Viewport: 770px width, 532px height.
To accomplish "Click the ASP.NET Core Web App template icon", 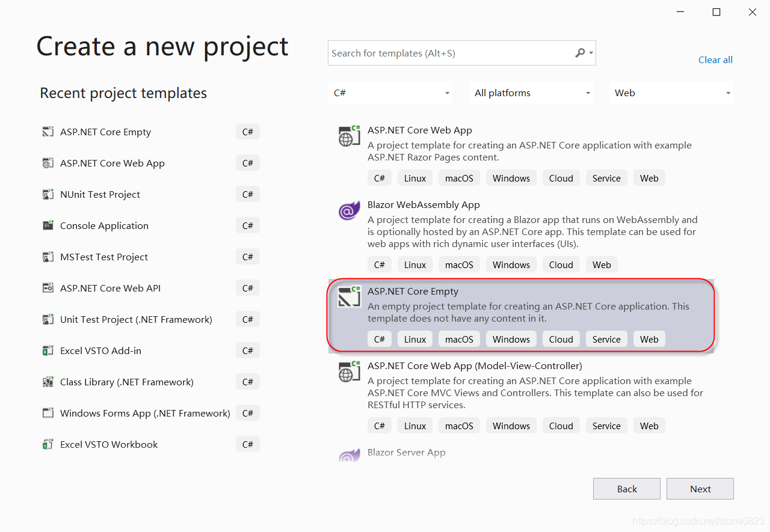I will 349,136.
